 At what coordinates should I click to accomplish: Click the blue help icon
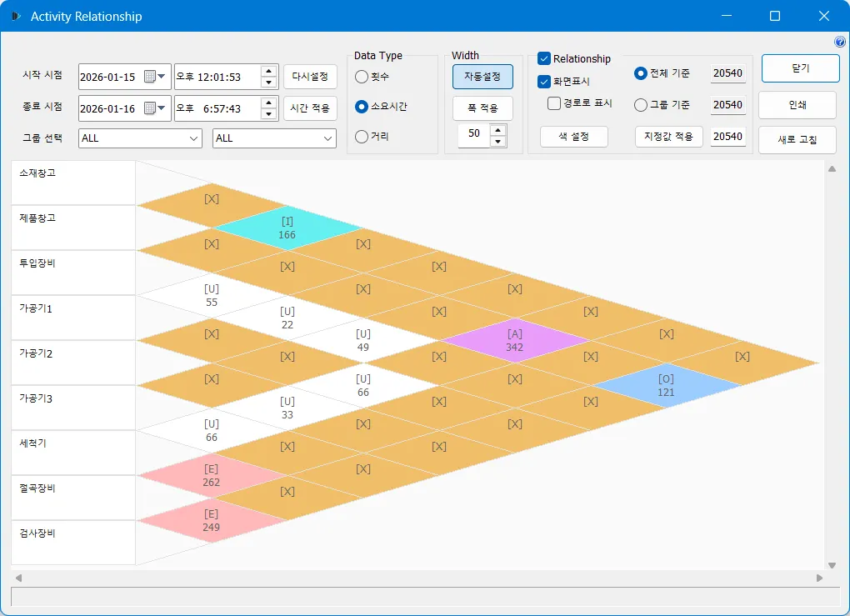(x=839, y=42)
